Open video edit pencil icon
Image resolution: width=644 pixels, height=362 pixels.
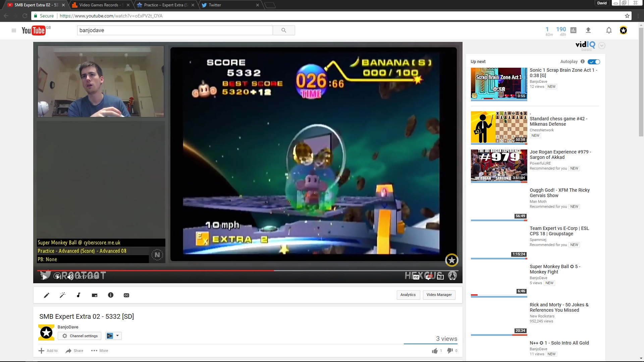47,295
